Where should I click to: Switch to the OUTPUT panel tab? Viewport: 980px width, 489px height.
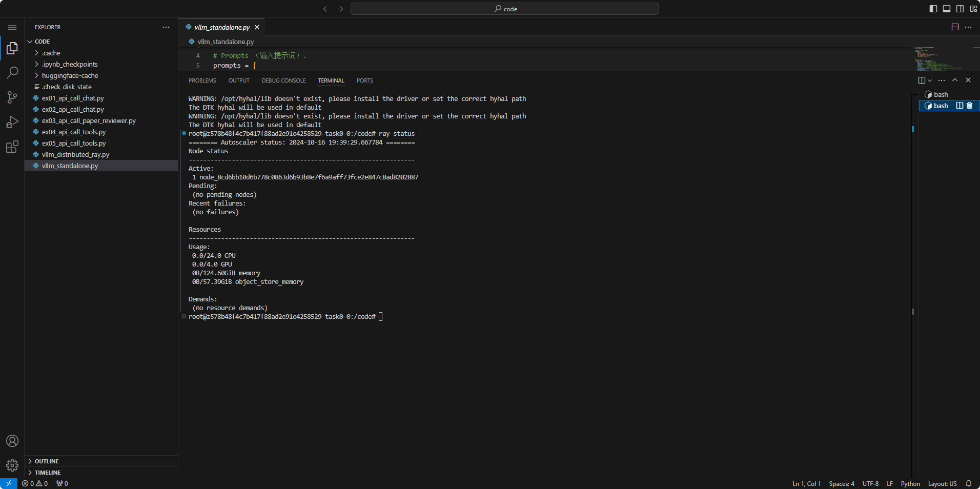239,80
